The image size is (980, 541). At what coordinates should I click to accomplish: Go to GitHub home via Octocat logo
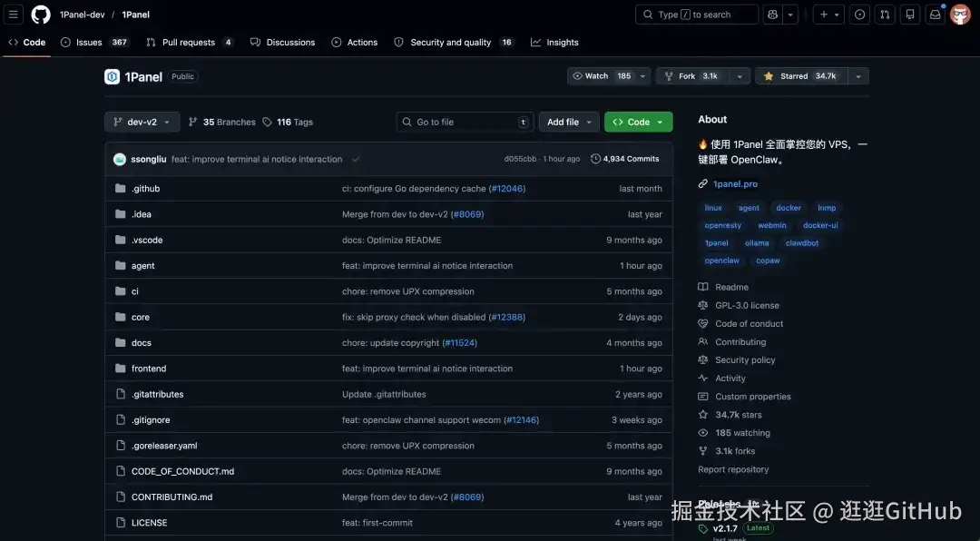pyautogui.click(x=41, y=15)
